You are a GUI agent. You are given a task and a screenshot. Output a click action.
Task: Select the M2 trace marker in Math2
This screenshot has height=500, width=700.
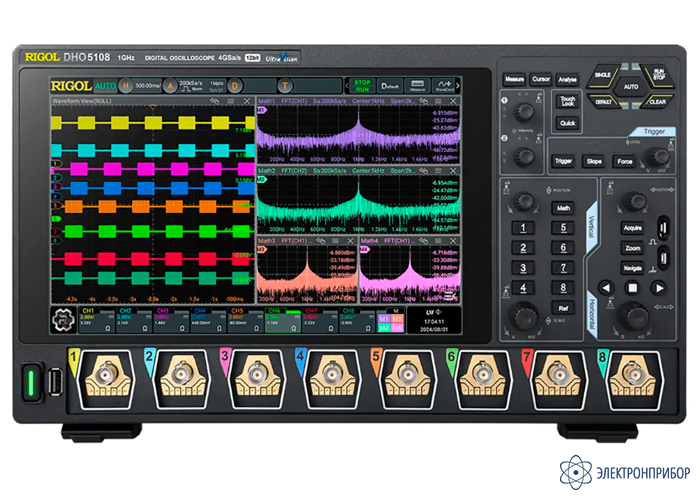pyautogui.click(x=262, y=179)
